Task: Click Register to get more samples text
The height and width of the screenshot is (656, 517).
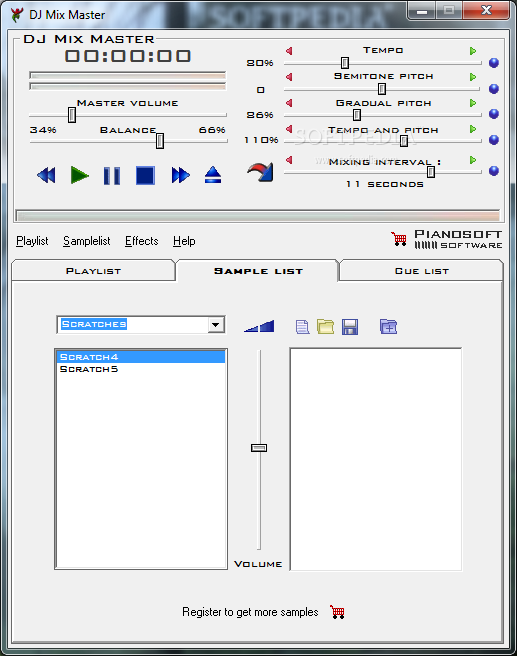Action: coord(250,612)
